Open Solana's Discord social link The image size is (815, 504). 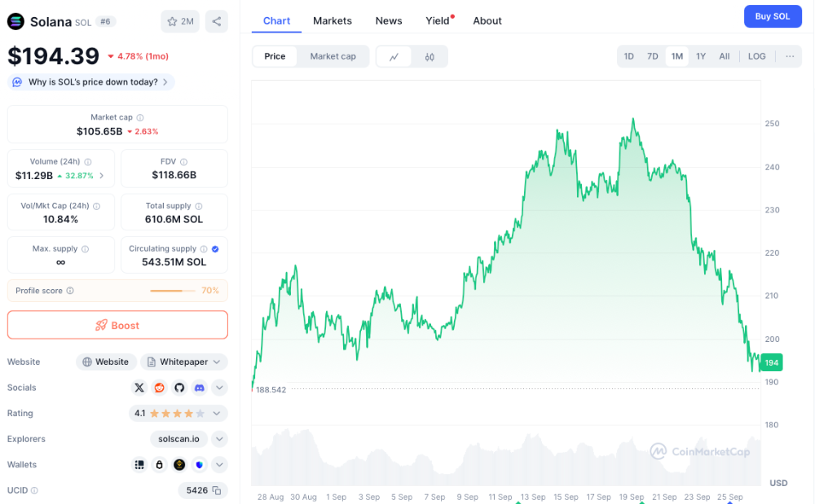pyautogui.click(x=200, y=388)
